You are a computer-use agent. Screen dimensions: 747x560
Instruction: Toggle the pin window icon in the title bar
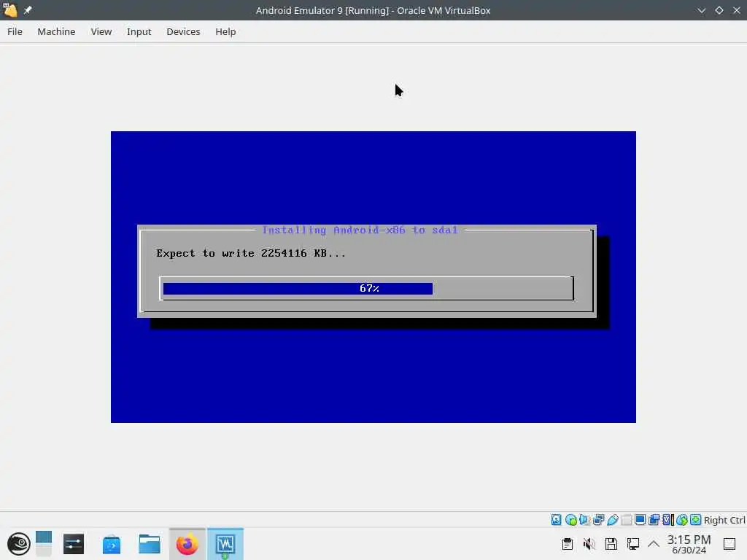click(28, 10)
